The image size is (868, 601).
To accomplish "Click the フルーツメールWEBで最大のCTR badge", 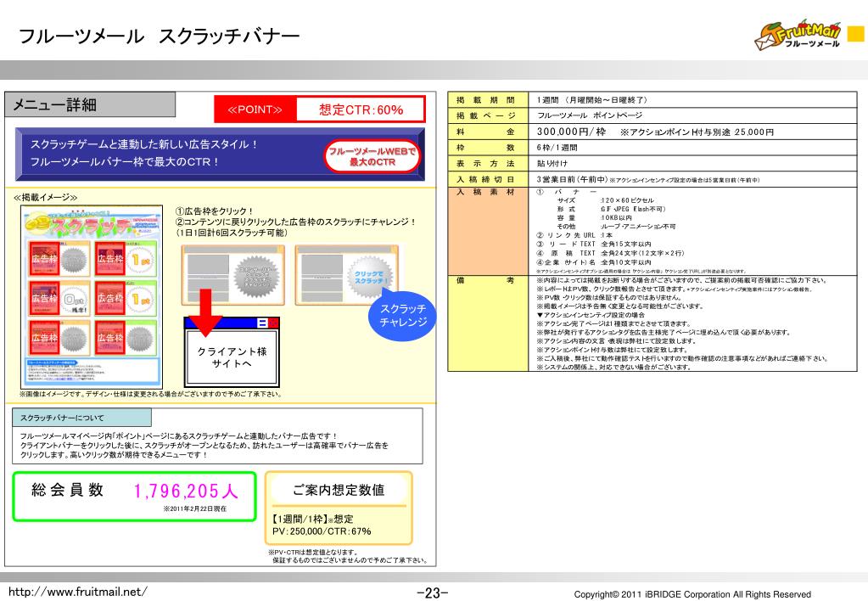I will [x=372, y=156].
